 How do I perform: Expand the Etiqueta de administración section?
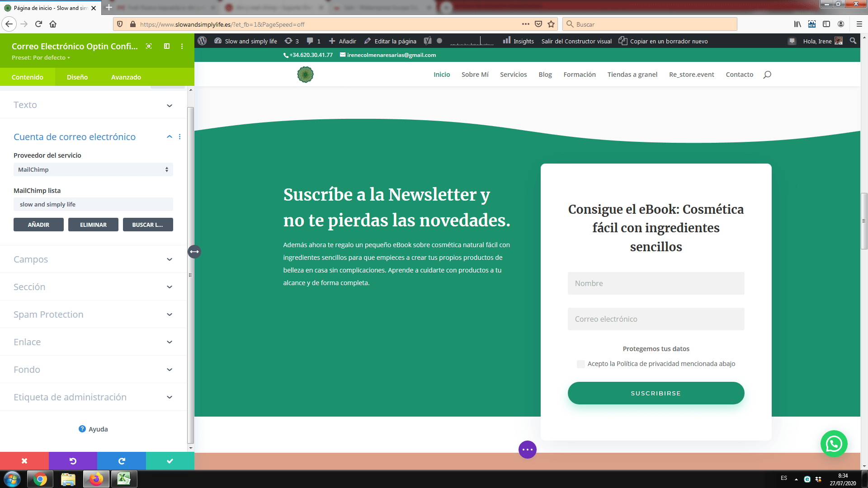click(93, 397)
